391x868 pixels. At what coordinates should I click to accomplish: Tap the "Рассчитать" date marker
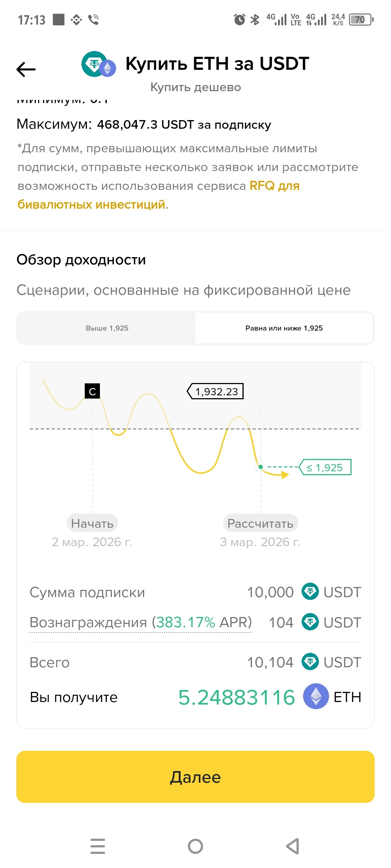[x=260, y=523]
